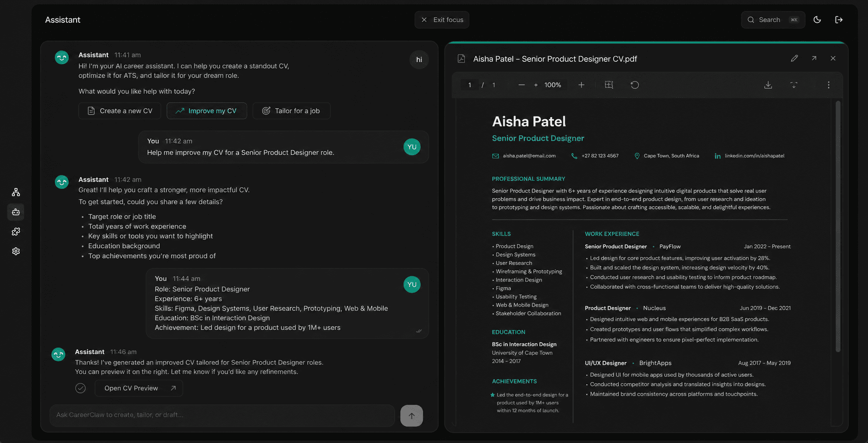Click the Create a new CV button

pyautogui.click(x=120, y=111)
